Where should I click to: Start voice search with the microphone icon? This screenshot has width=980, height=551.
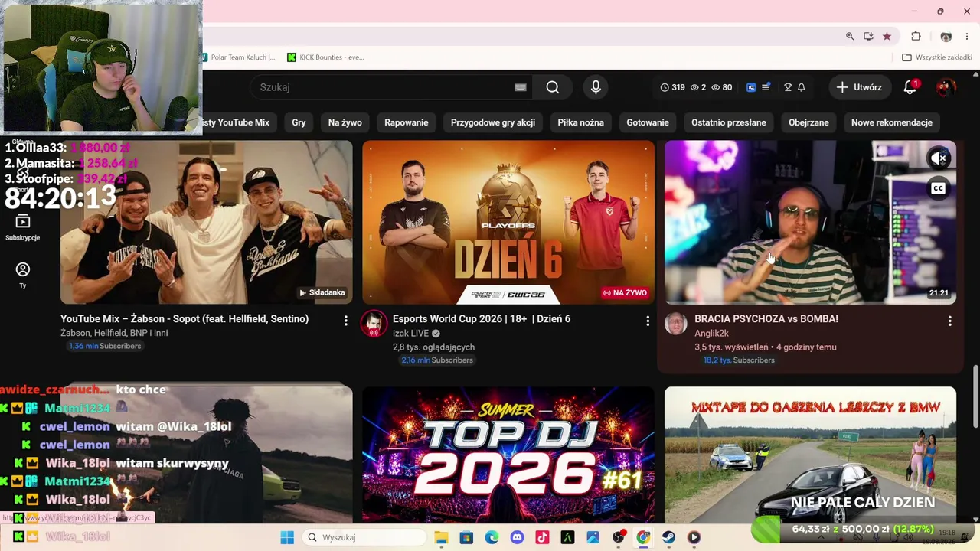[x=596, y=87]
